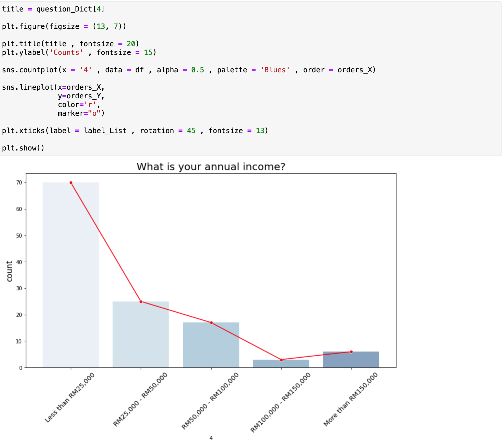This screenshot has height=442, width=504.
Task: Click the x-axis label 'More than RM150,000'
Action: [351, 399]
